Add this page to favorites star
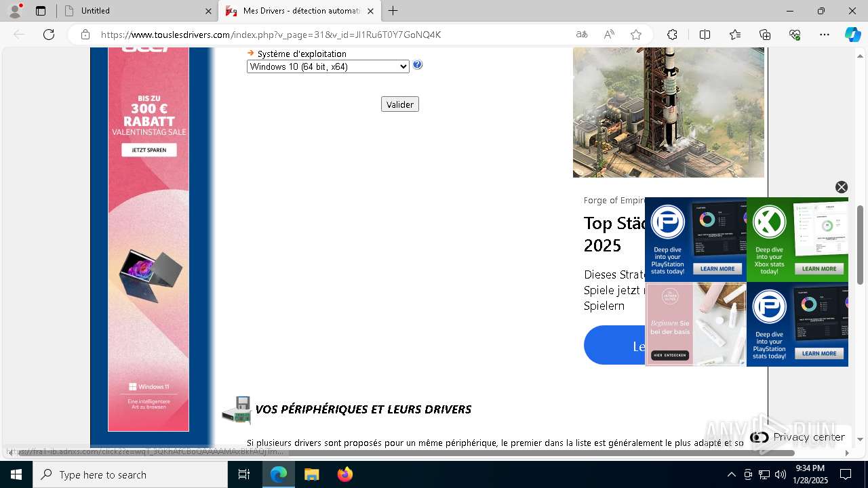The height and width of the screenshot is (488, 868). click(636, 35)
